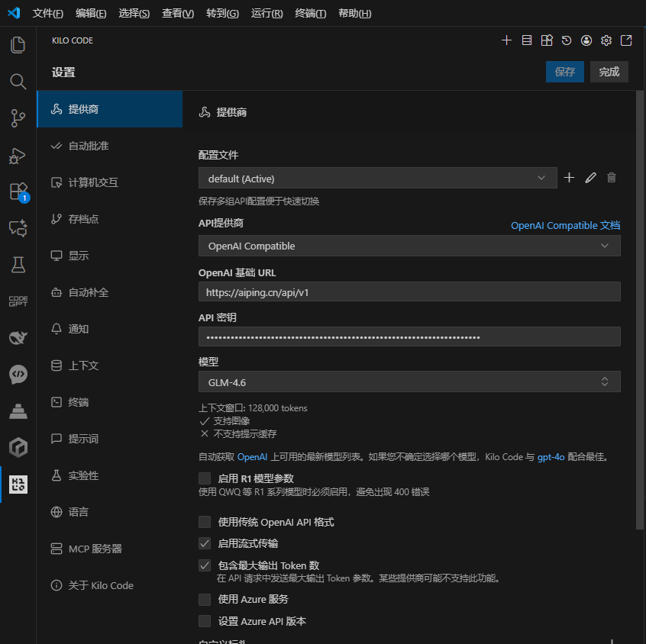Select the 终端 settings tab in sidebar
The width and height of the screenshot is (646, 644).
110,402
